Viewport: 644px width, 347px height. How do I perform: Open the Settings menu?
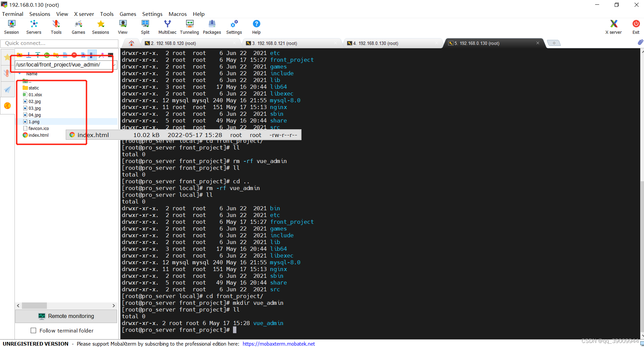point(152,14)
